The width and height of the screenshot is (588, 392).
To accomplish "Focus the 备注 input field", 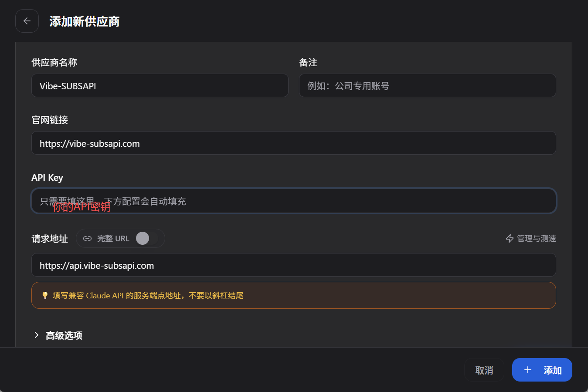I will (427, 85).
